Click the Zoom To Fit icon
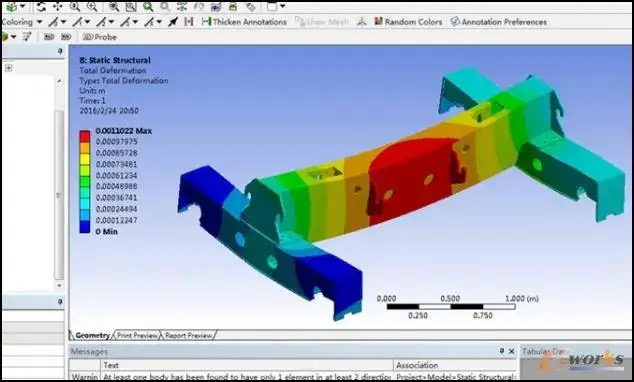This screenshot has height=382, width=634. coord(131,7)
